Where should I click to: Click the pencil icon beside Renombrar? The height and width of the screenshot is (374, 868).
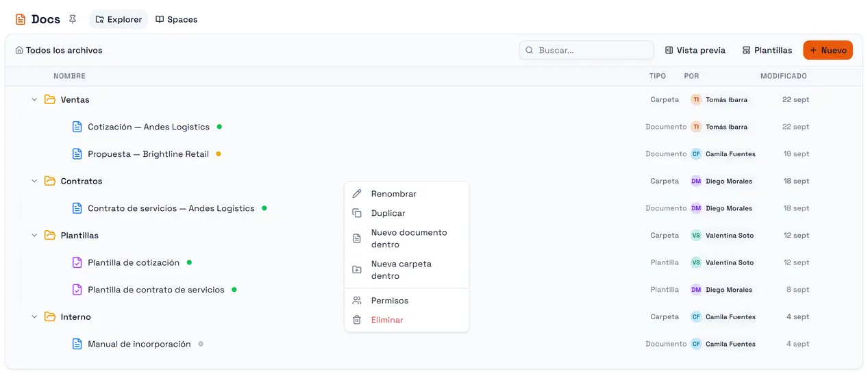point(357,194)
